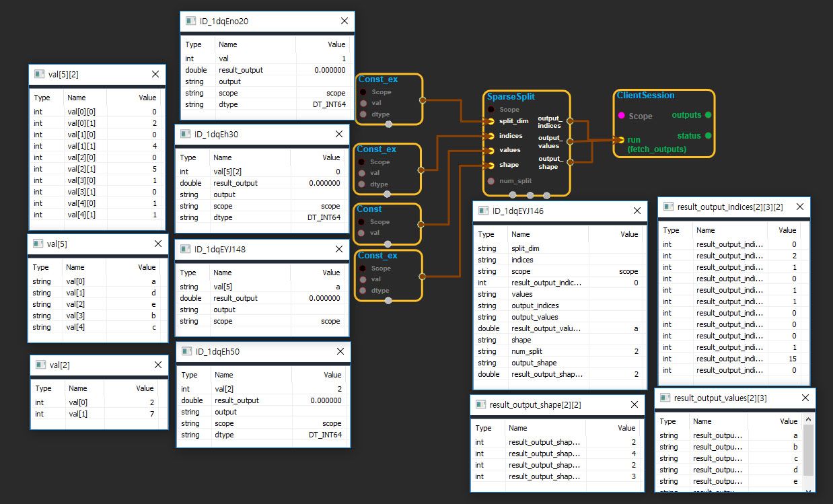This screenshot has width=833, height=504.
Task: Click the split_dim input port on SparseSplit
Action: [491, 121]
